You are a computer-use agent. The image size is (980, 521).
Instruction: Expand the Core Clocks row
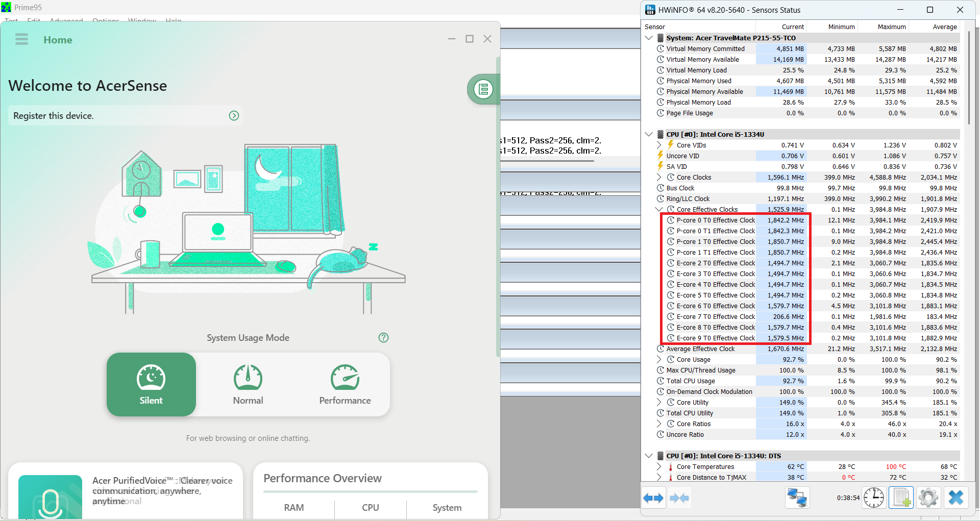point(659,177)
